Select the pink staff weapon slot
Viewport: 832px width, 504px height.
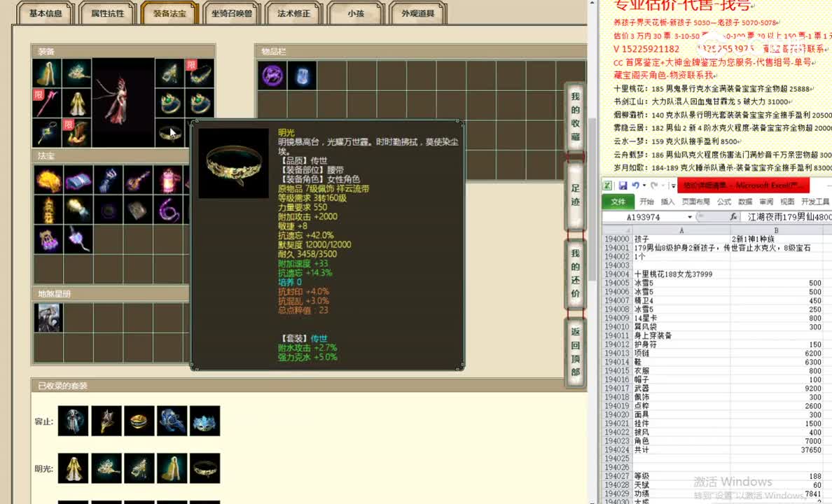(x=47, y=103)
